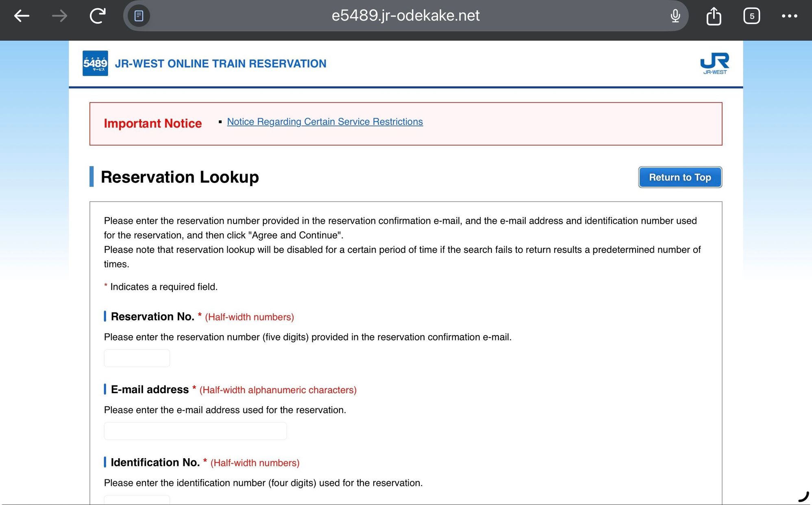This screenshot has height=505, width=812.
Task: Click the address bar URL e5489.jr-odekake.net
Action: tap(405, 15)
